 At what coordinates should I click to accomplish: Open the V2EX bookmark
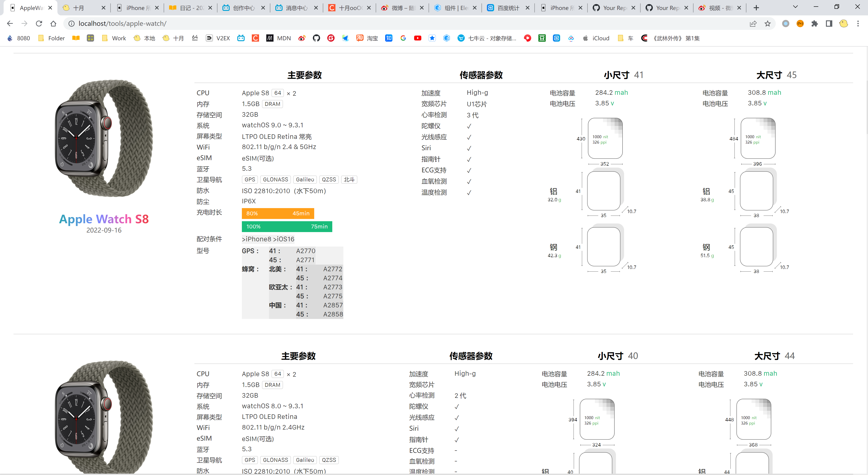(x=218, y=38)
